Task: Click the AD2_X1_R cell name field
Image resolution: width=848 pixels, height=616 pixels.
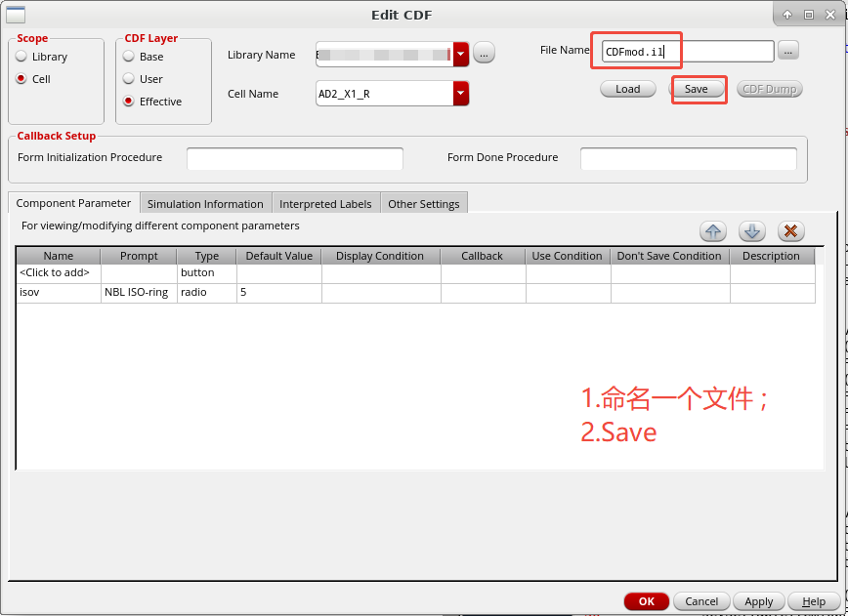Action: (x=385, y=94)
